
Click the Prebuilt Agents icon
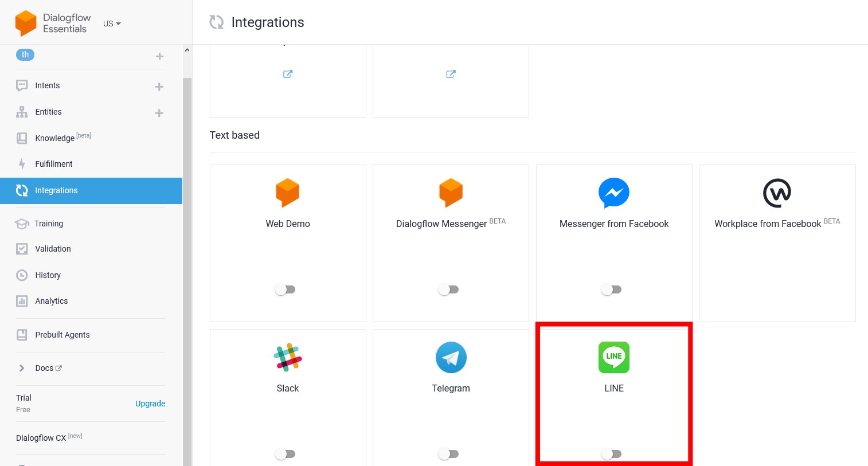click(x=22, y=335)
